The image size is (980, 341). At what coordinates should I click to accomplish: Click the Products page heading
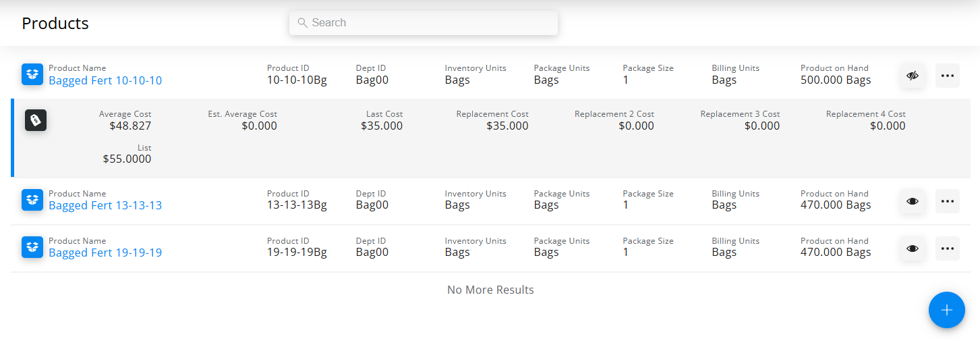pyautogui.click(x=55, y=24)
